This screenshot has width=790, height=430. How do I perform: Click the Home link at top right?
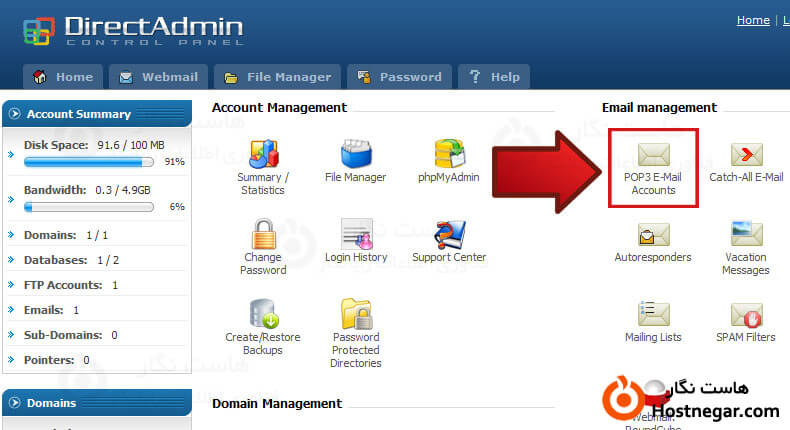click(753, 20)
